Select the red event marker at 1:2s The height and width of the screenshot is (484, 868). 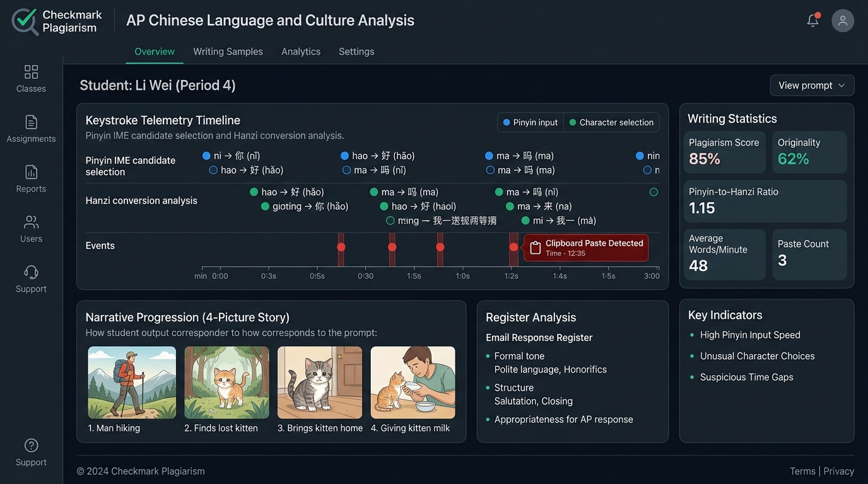[513, 247]
